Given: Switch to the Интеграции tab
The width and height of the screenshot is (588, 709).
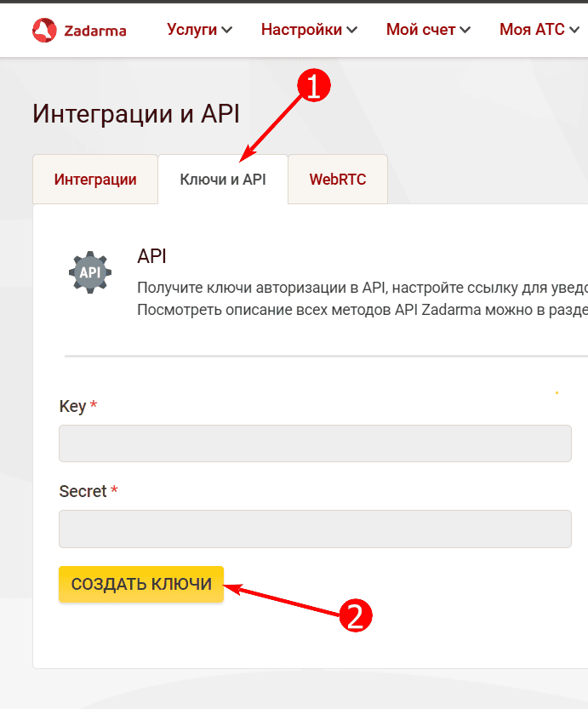Looking at the screenshot, I should (x=95, y=180).
